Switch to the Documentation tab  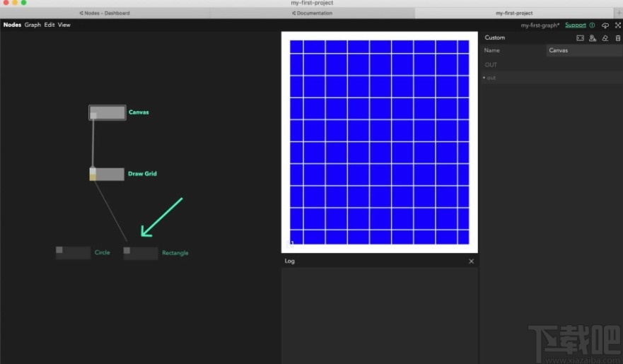tap(313, 13)
